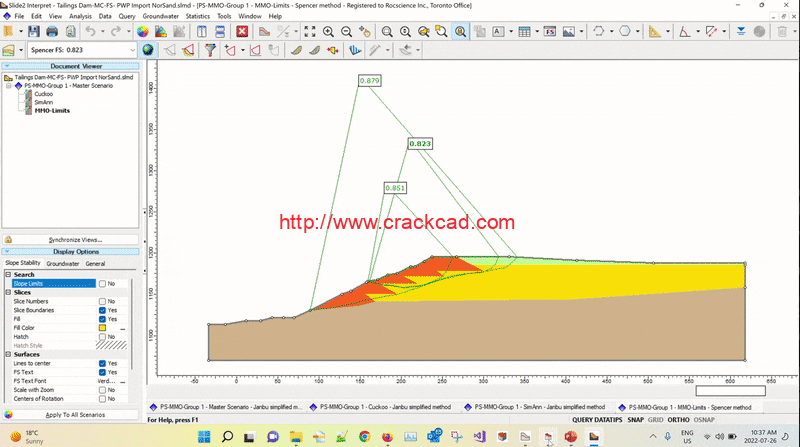The width and height of the screenshot is (800, 447).
Task: Open the Groundwater menu
Action: (x=161, y=16)
